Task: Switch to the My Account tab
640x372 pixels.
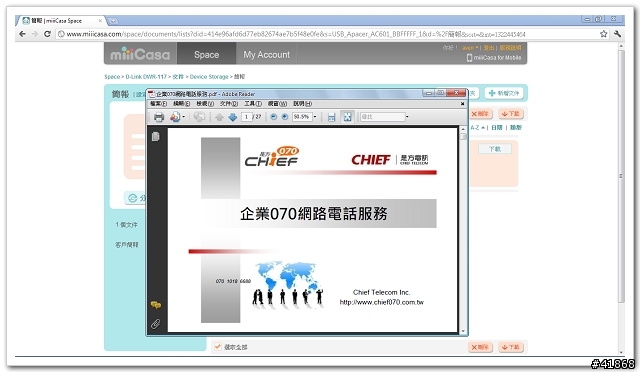Action: [267, 54]
